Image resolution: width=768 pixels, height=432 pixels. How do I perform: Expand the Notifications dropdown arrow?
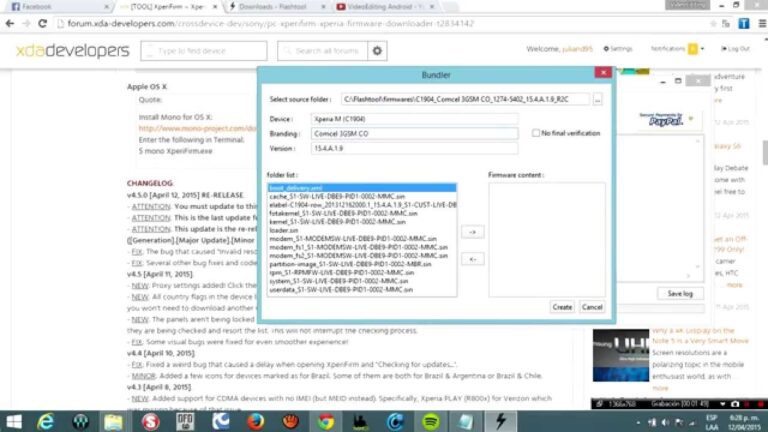click(x=702, y=48)
